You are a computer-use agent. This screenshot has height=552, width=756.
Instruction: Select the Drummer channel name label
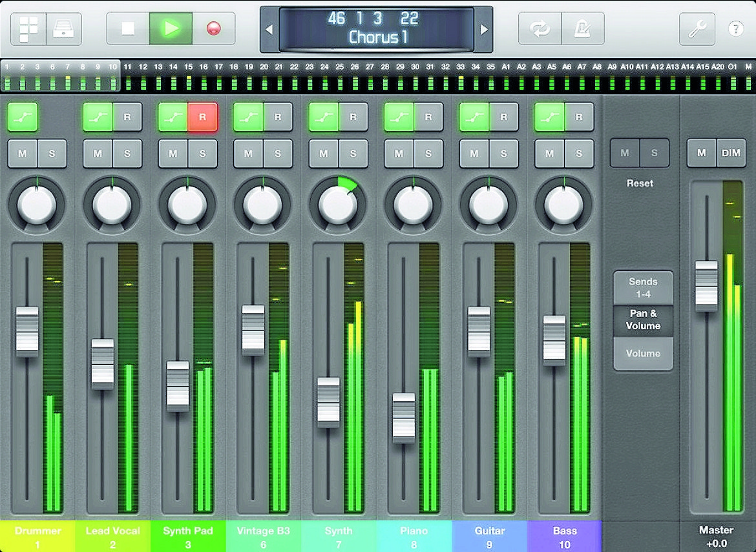(x=37, y=536)
